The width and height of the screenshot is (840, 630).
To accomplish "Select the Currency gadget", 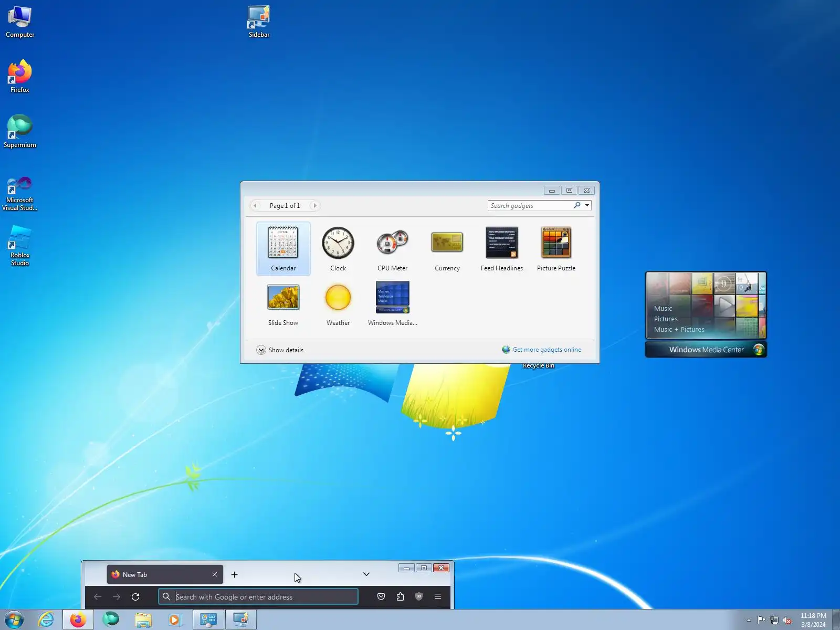I will [x=447, y=248].
